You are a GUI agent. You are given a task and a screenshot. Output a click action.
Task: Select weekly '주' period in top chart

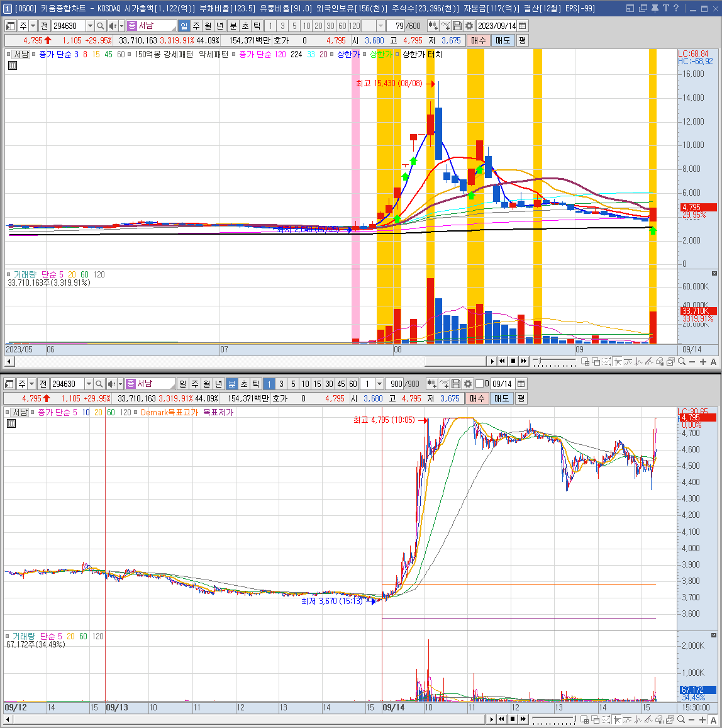196,26
